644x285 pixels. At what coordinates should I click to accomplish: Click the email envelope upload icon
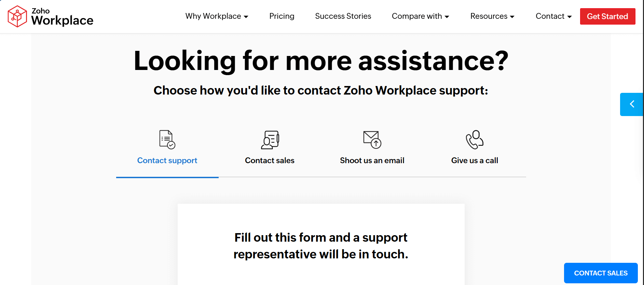[x=372, y=140]
